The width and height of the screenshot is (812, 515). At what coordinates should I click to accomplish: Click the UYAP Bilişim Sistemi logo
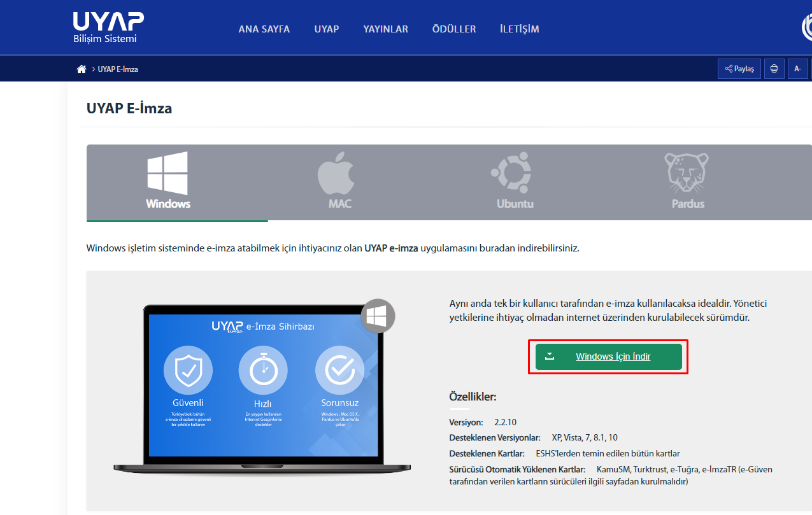pyautogui.click(x=108, y=28)
